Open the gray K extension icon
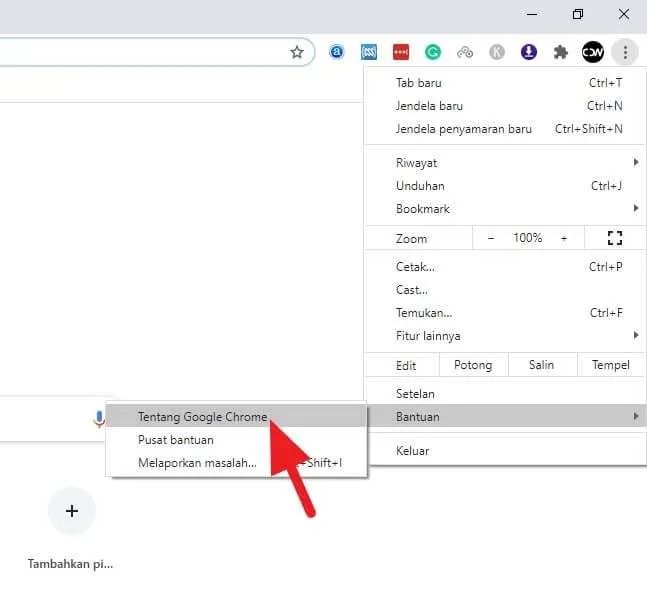Image resolution: width=647 pixels, height=595 pixels. pos(497,52)
